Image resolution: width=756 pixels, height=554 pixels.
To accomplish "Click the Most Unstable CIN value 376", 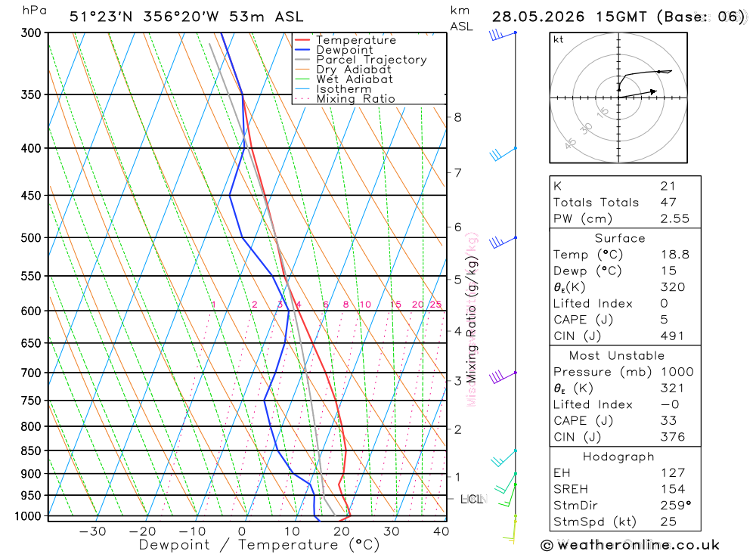I will click(672, 438).
